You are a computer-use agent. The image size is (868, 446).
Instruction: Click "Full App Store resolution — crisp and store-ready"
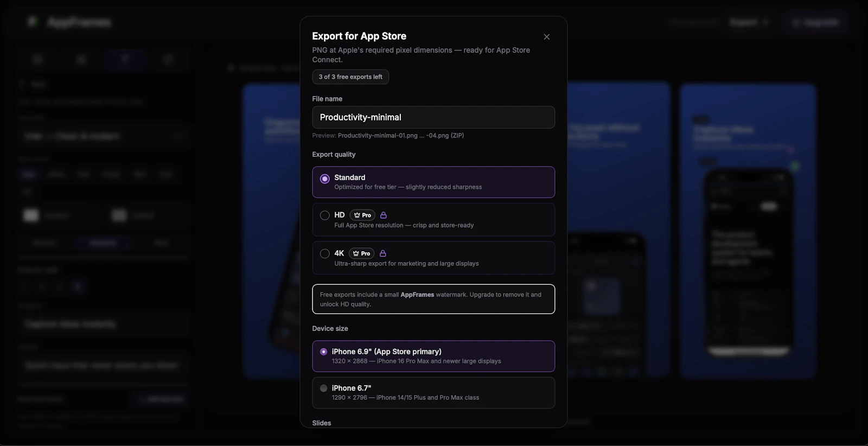tap(404, 225)
